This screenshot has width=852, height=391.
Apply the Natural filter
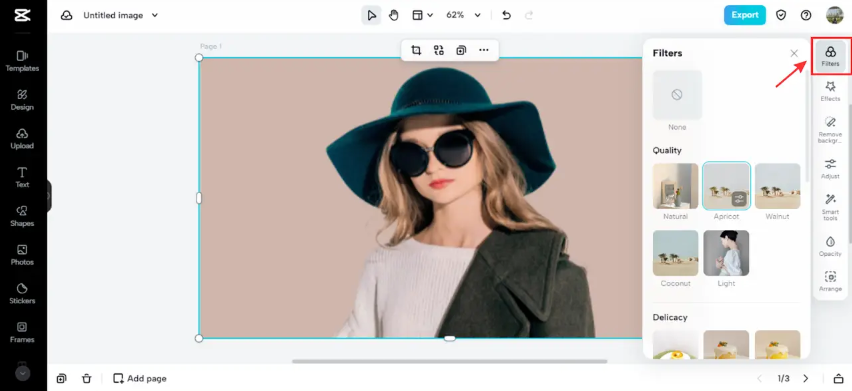(x=675, y=186)
